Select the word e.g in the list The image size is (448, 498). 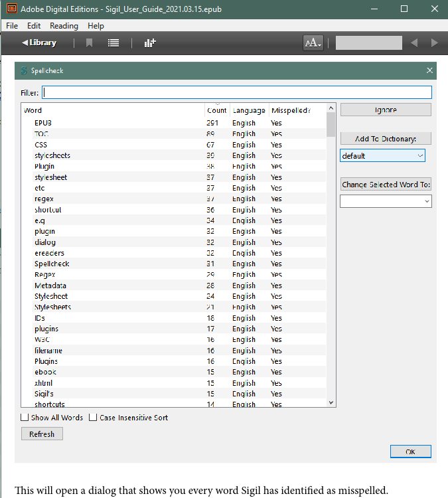[x=40, y=220]
